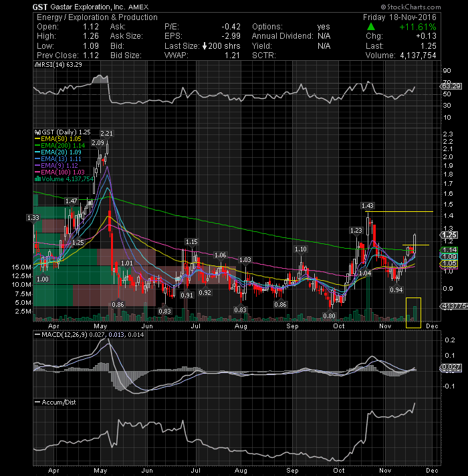Click the Options value yes
This screenshot has width=468, height=476.
pos(324,27)
